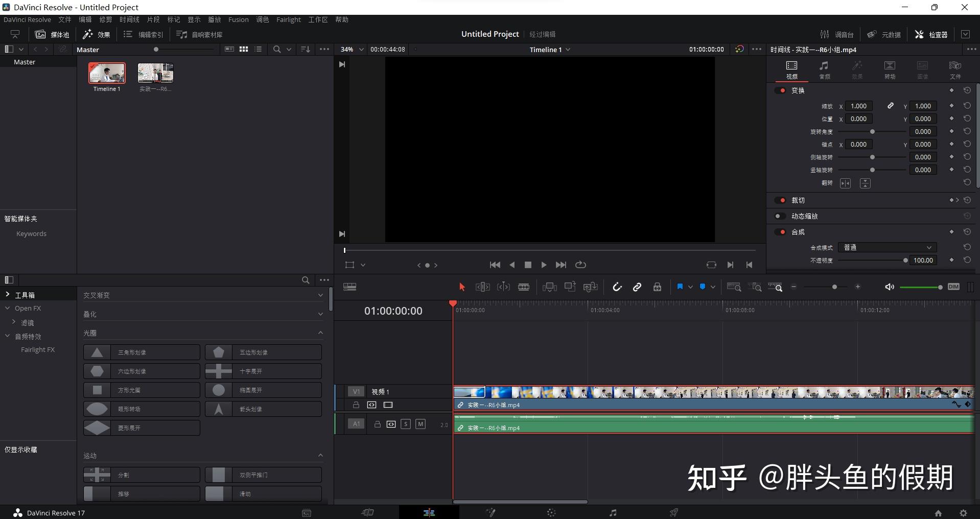The width and height of the screenshot is (980, 519).
Task: Click the linked selection chain icon
Action: pos(637,287)
